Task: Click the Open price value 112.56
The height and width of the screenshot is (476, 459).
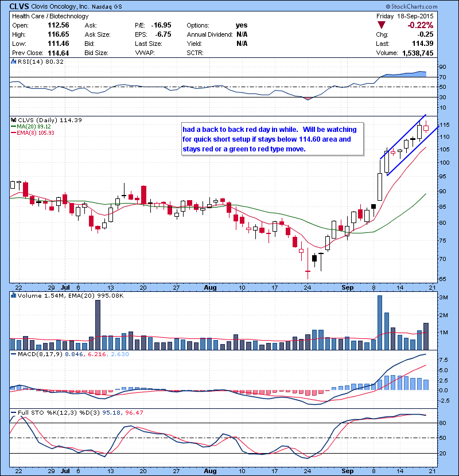Action: [59, 25]
